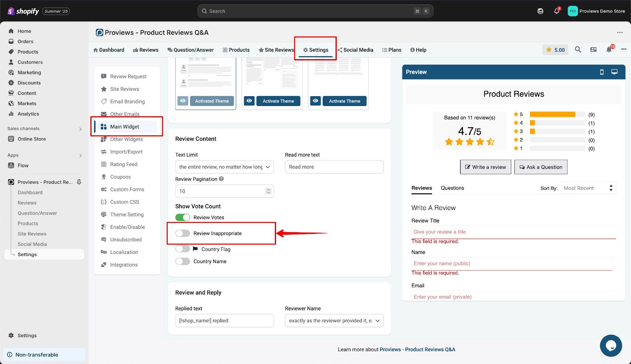Open the Sort By Most Recent dropdown
This screenshot has height=364, width=631.
pyautogui.click(x=588, y=188)
